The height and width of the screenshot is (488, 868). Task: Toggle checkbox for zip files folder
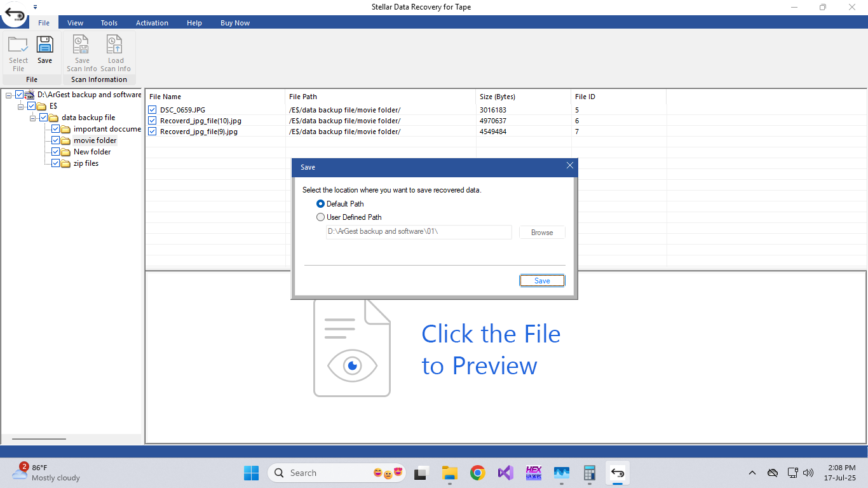tap(56, 163)
